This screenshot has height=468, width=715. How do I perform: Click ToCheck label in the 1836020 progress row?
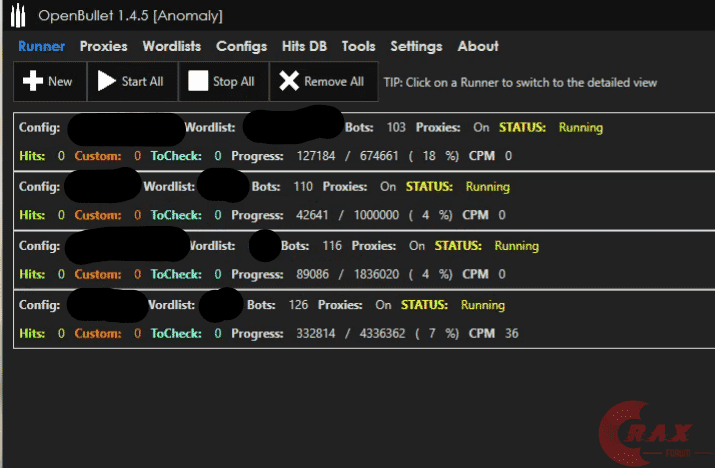176,274
